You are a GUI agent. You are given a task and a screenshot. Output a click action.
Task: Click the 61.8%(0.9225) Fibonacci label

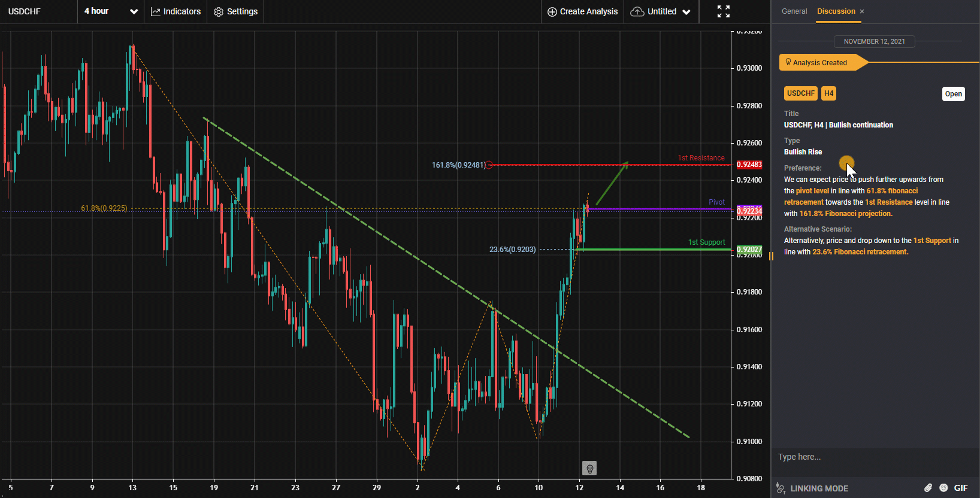click(x=104, y=208)
